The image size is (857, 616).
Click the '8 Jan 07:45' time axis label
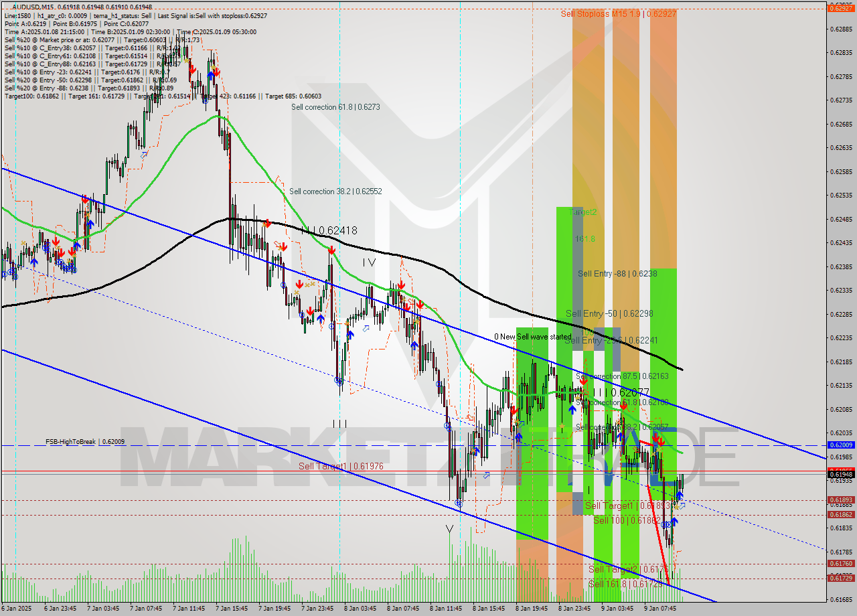[402, 609]
